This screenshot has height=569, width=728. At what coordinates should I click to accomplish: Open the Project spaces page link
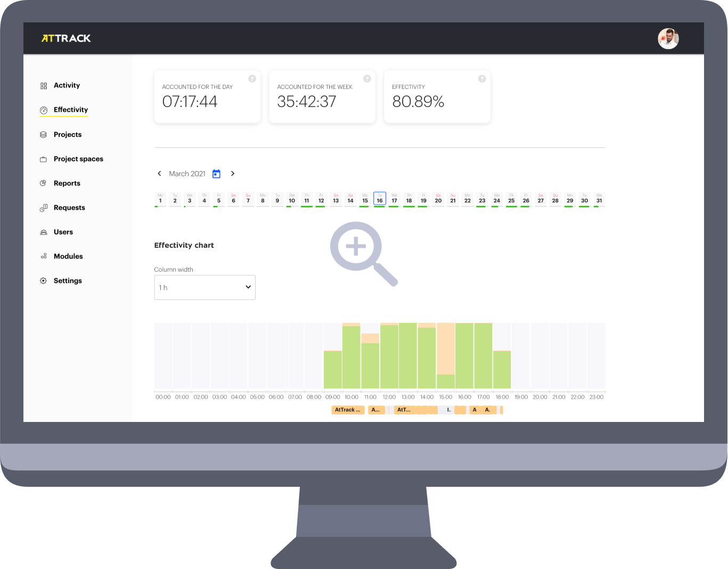click(78, 159)
